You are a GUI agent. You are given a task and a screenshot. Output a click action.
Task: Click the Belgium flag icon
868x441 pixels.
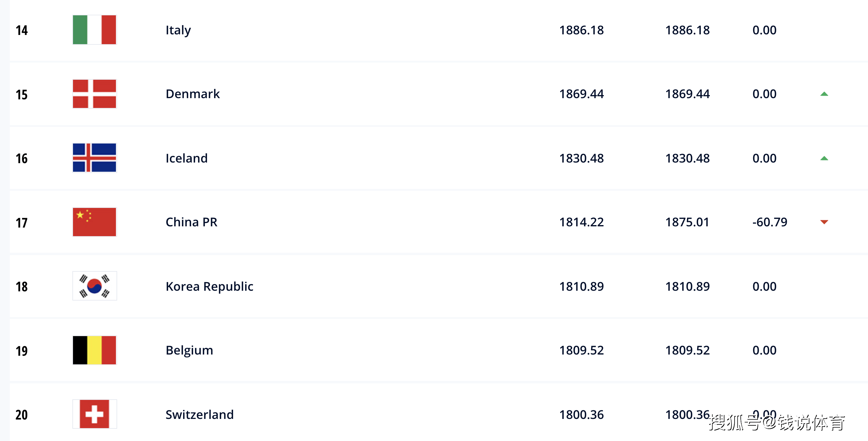[x=94, y=350]
